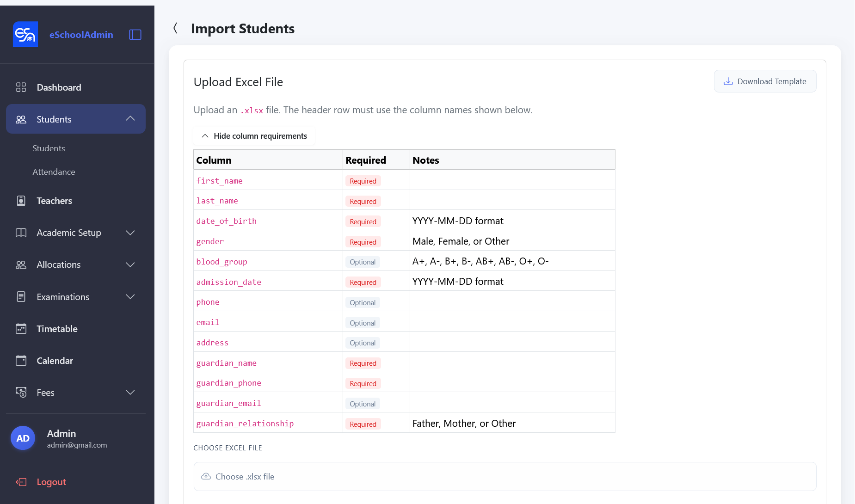Click 'Father, Mother, or Other' note
The height and width of the screenshot is (504, 855).
coord(464,424)
